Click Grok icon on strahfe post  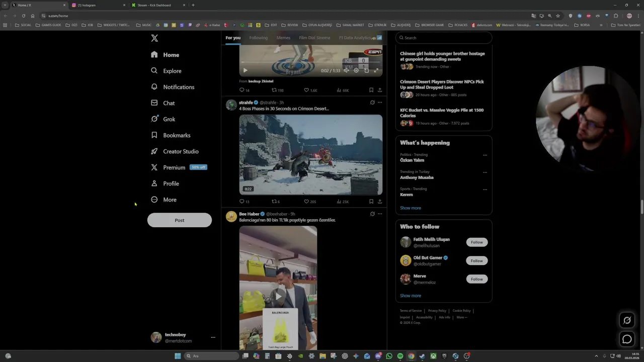pyautogui.click(x=372, y=103)
